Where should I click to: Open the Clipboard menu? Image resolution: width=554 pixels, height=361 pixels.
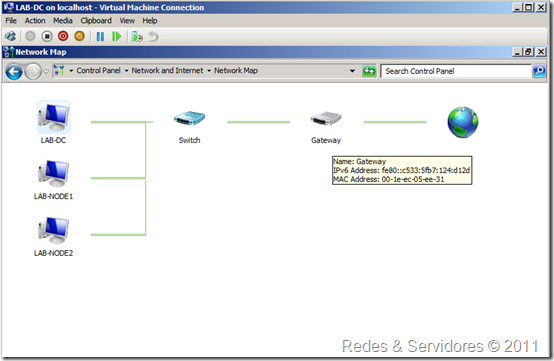coord(96,21)
